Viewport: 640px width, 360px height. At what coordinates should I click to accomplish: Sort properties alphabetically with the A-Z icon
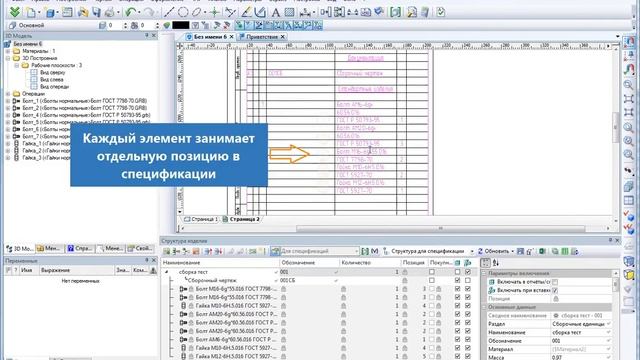[x=496, y=263]
